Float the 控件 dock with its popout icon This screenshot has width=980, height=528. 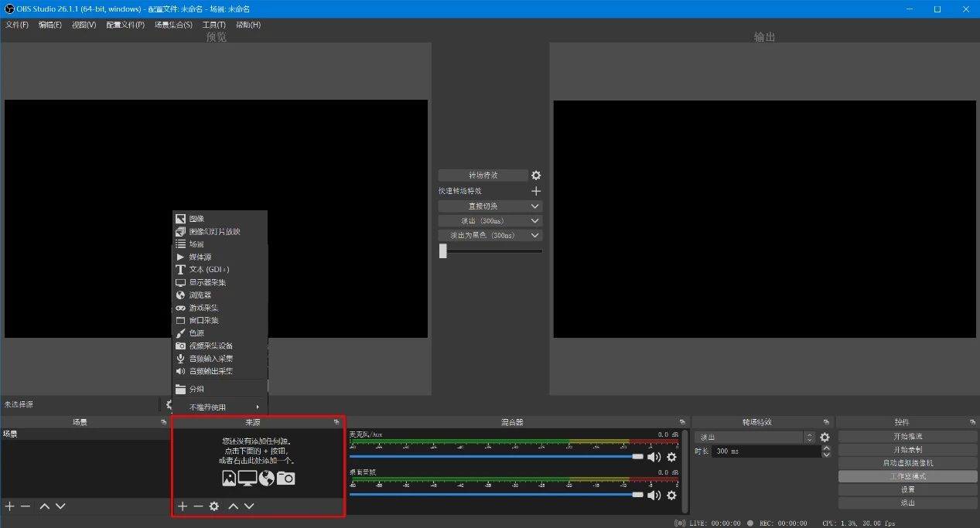point(972,422)
